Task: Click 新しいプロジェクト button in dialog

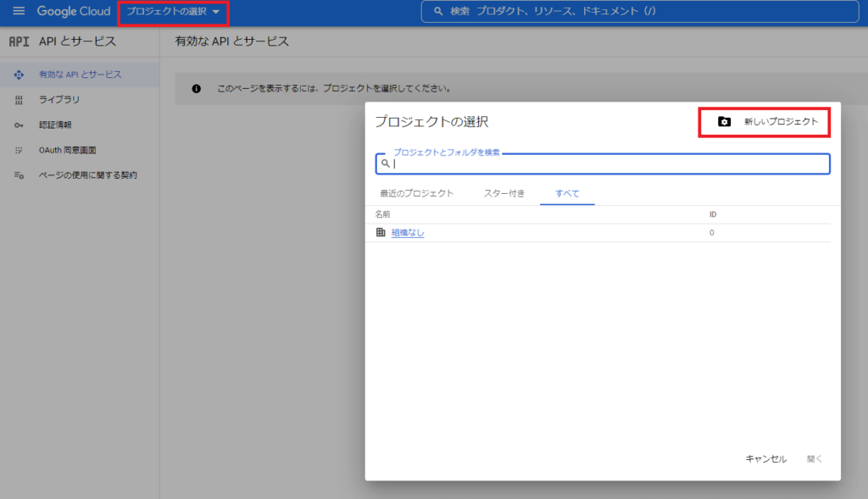Action: (x=765, y=122)
